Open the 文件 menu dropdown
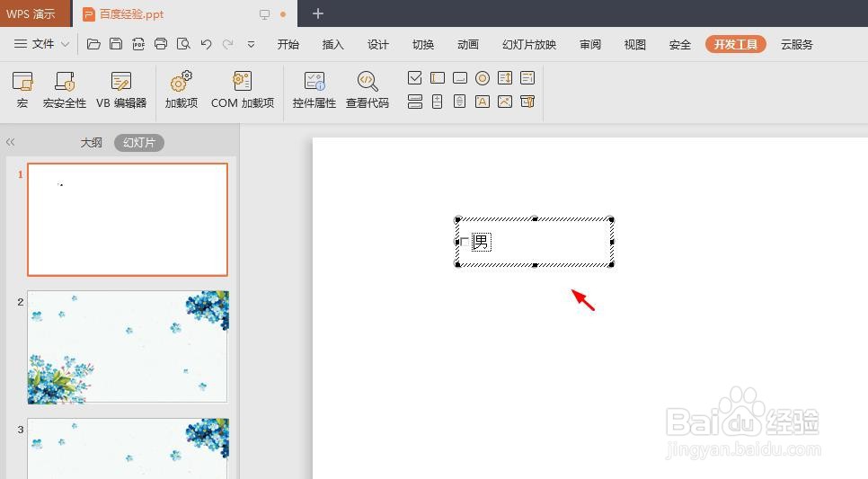The height and width of the screenshot is (479, 868). tap(41, 44)
